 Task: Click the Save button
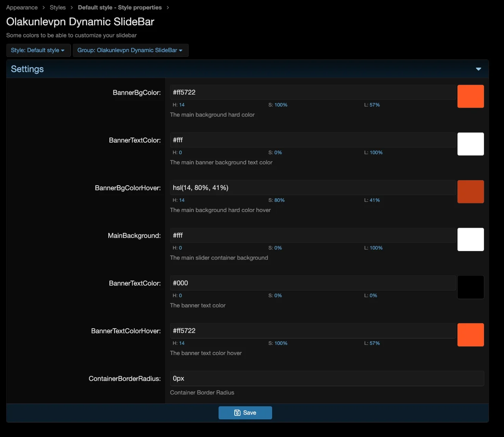245,413
